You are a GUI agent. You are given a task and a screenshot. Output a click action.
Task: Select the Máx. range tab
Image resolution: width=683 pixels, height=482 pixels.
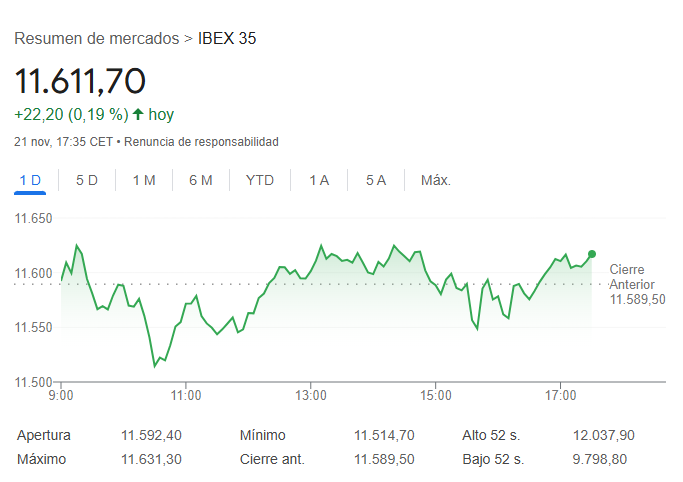point(436,180)
